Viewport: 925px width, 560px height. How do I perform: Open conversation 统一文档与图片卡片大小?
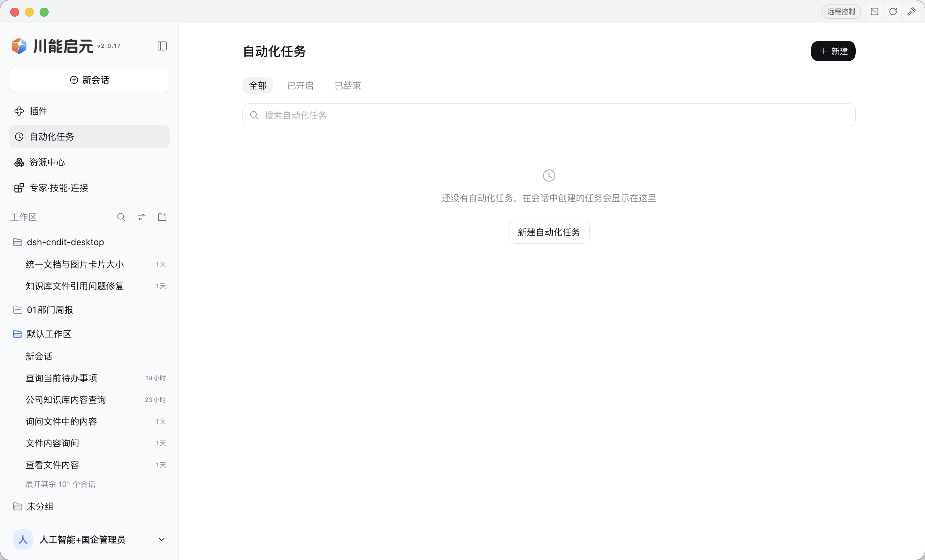pos(89,264)
